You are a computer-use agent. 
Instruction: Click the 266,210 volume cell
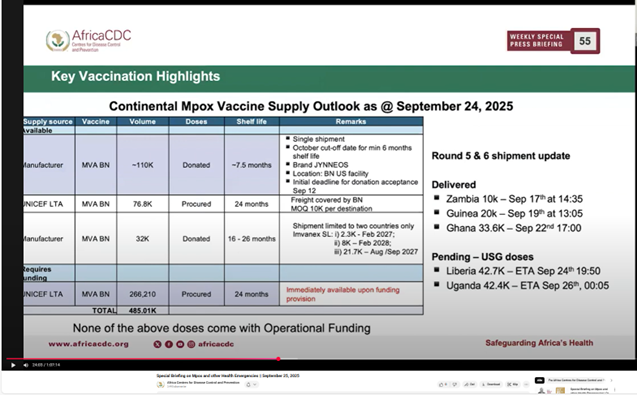pyautogui.click(x=143, y=294)
